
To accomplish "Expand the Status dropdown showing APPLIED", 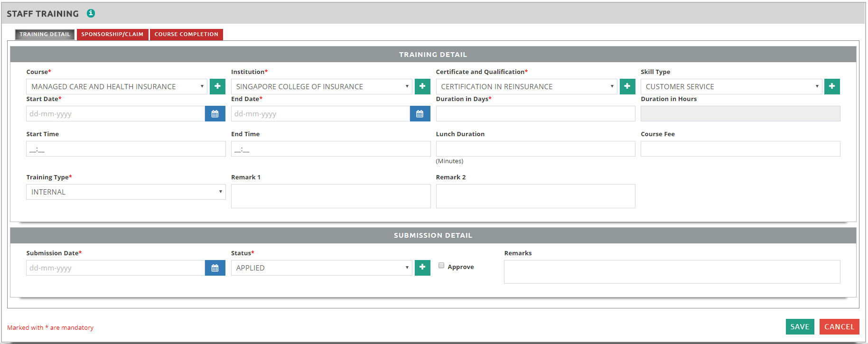I will [x=321, y=268].
